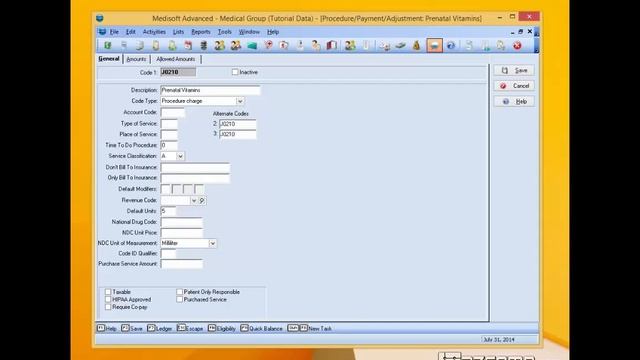This screenshot has width=640, height=360.
Task: Click the Account Code field
Action: (x=173, y=112)
